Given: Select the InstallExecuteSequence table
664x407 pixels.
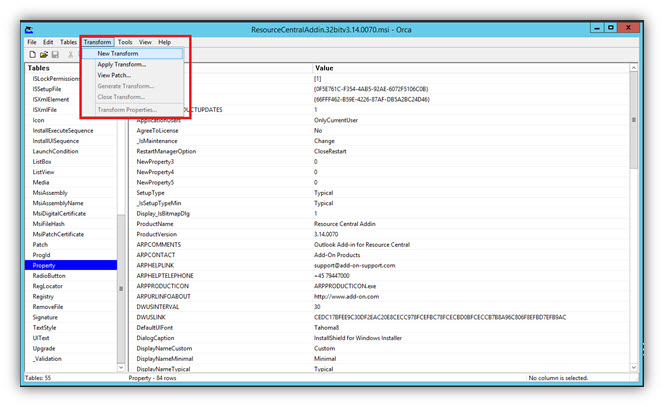Looking at the screenshot, I should (x=63, y=130).
